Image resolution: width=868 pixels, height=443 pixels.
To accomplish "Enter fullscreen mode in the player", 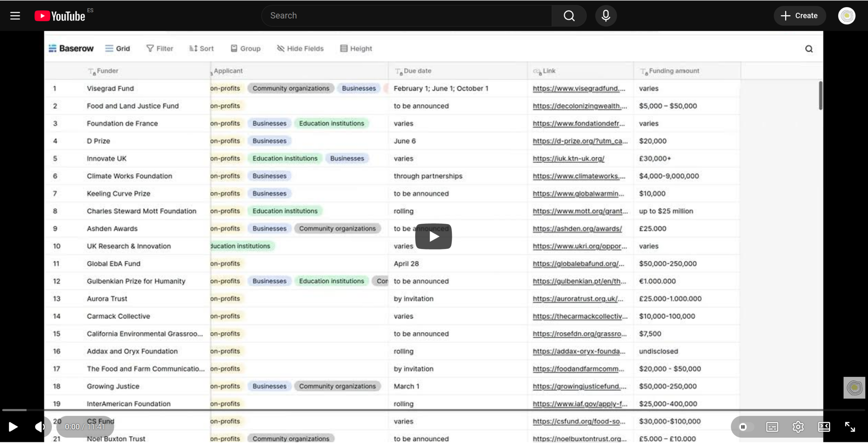I will coord(850,427).
